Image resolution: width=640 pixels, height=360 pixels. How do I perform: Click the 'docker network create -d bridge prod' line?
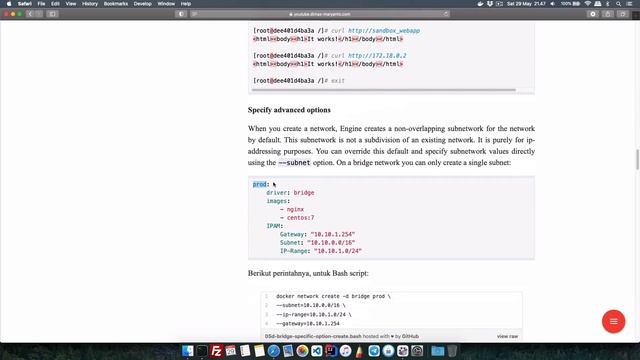(333, 296)
